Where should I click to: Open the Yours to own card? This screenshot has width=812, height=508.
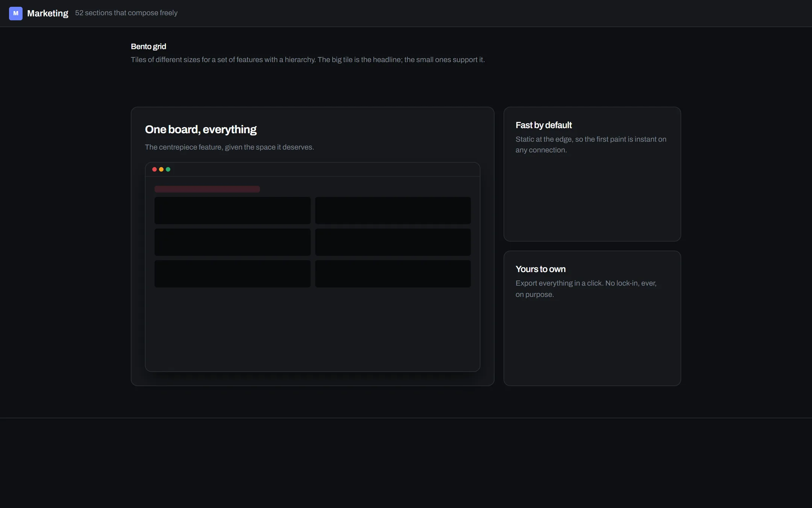click(592, 318)
